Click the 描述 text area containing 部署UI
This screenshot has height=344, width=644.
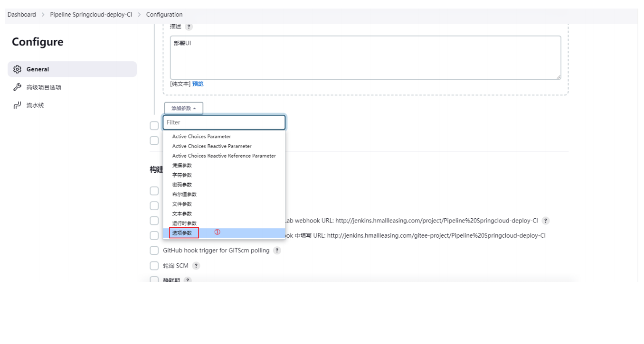point(365,58)
